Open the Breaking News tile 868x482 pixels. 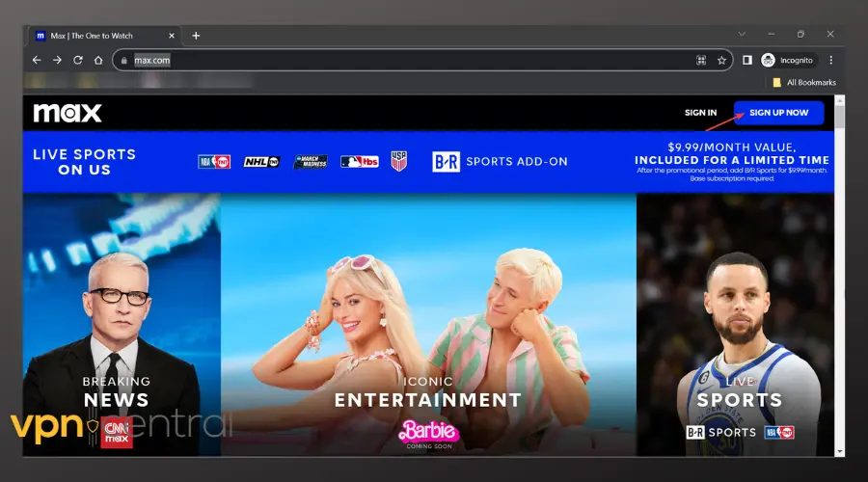[122, 324]
